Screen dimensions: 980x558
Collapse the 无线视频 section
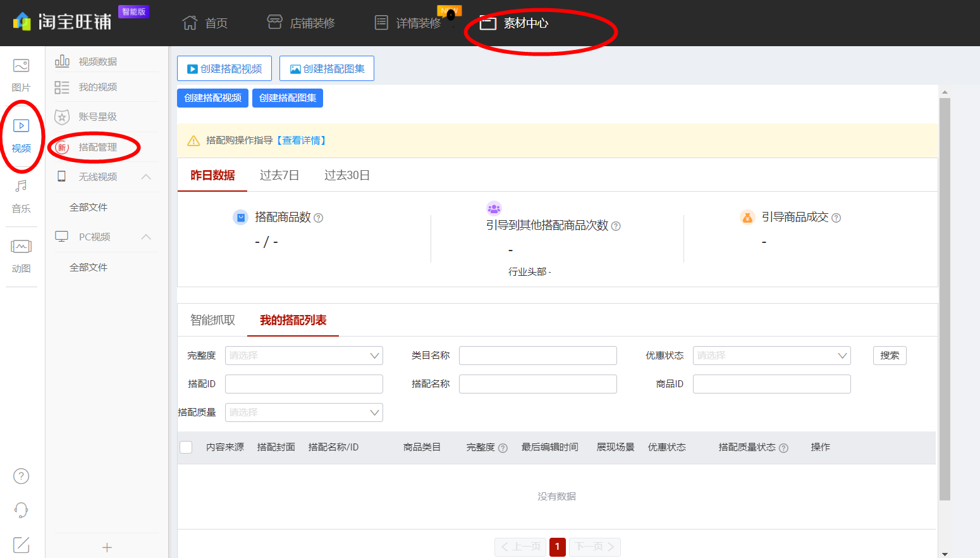(x=147, y=177)
